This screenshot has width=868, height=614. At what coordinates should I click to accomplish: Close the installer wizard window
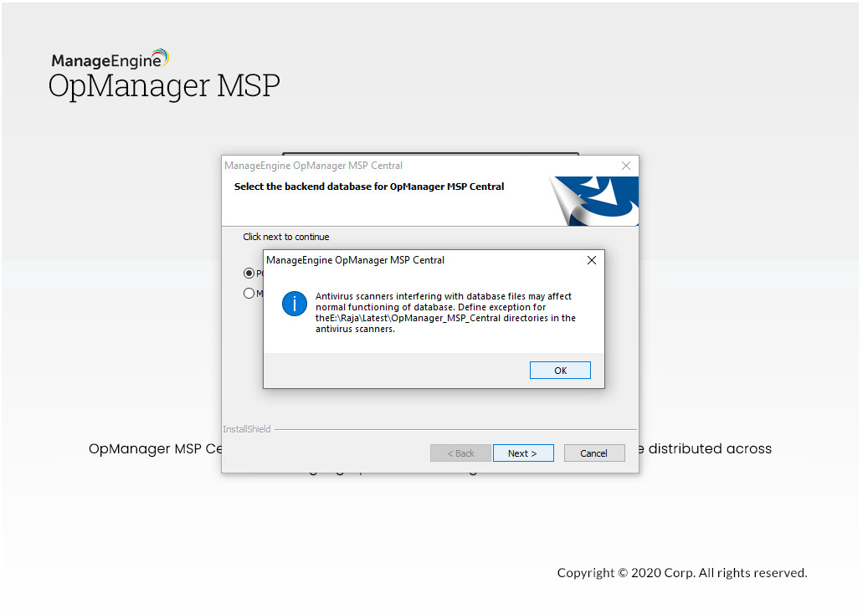click(625, 165)
